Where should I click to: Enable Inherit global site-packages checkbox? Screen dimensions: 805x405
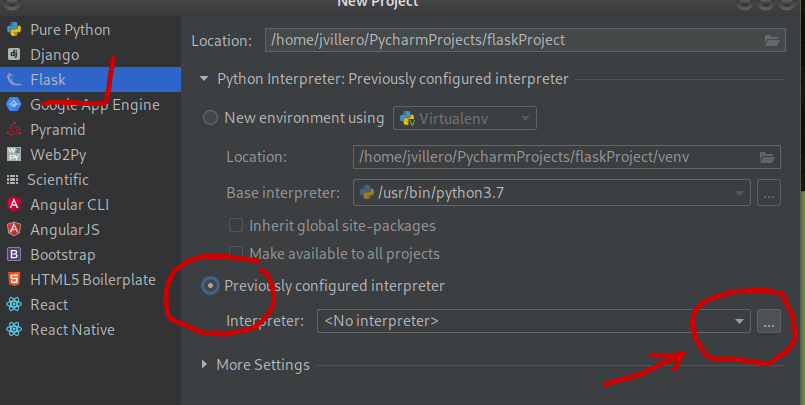[236, 225]
